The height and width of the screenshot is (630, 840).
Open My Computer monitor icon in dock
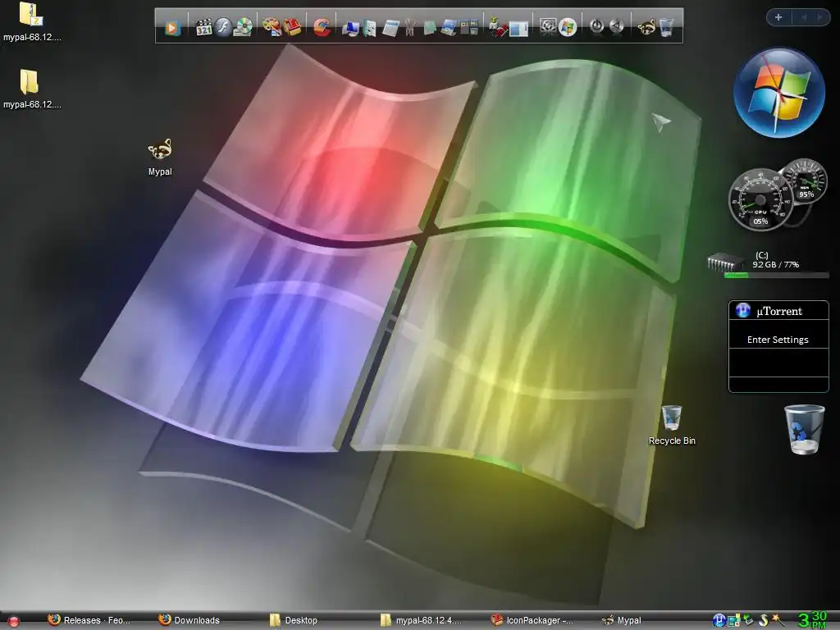click(351, 28)
